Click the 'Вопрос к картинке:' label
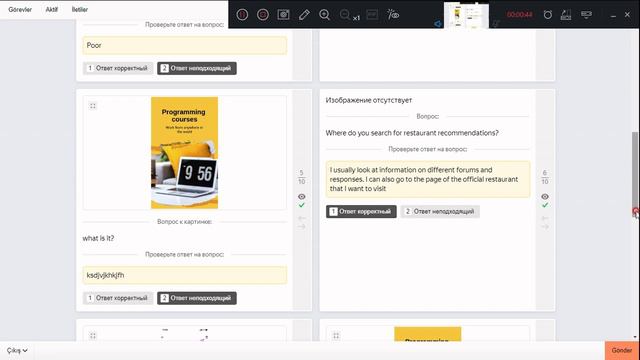 click(x=184, y=222)
